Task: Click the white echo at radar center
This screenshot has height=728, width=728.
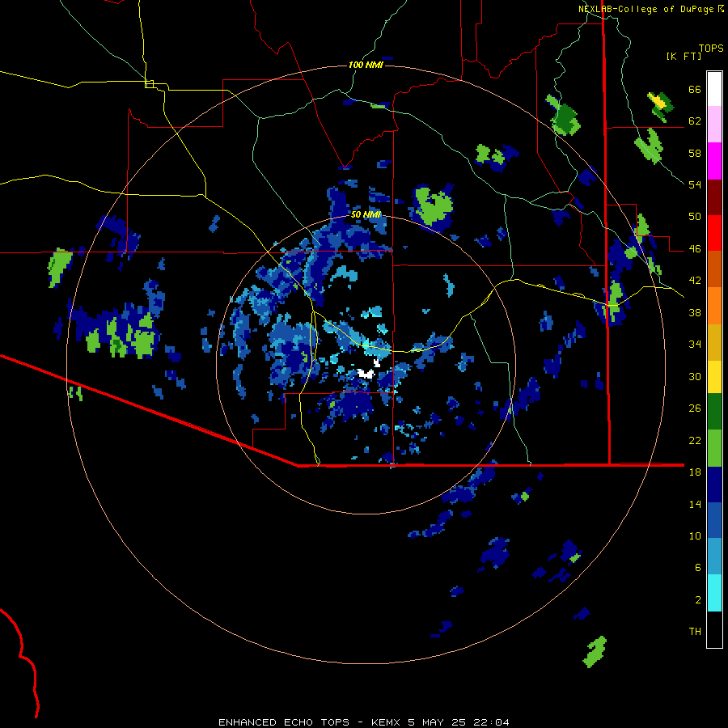Action: click(366, 373)
